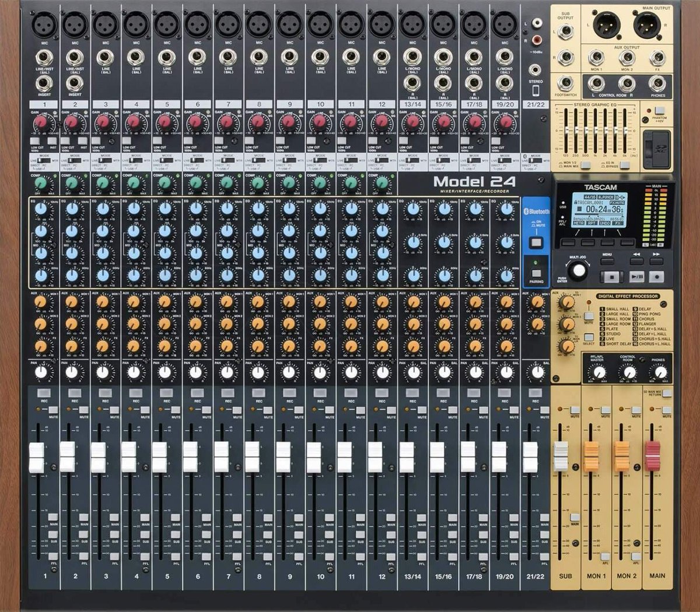The image size is (700, 612).
Task: Toggle the SD MAIN MIX RETURN button
Action: (667, 393)
